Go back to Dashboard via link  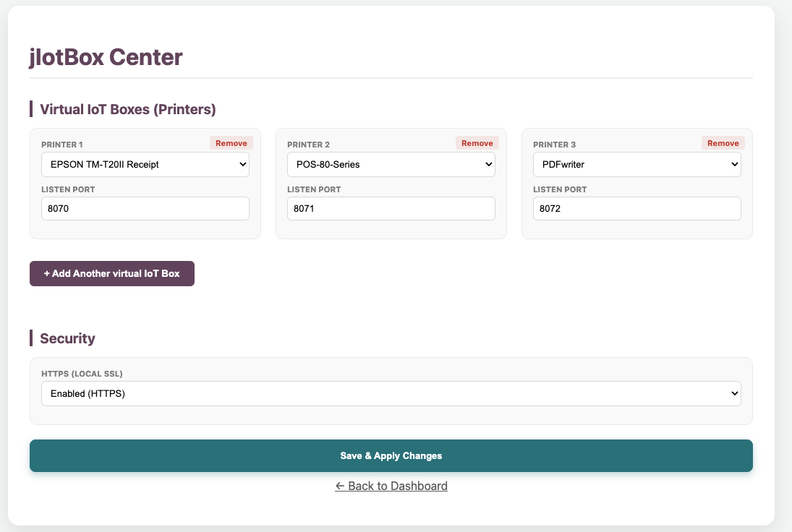[391, 486]
